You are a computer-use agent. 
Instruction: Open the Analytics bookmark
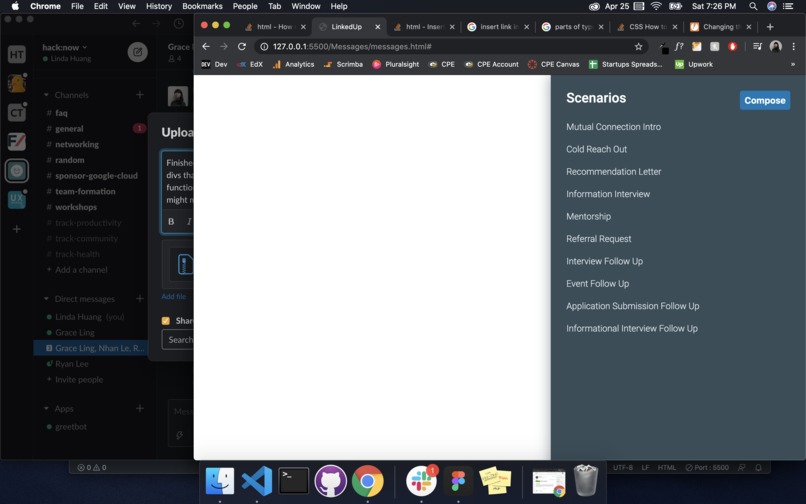293,64
